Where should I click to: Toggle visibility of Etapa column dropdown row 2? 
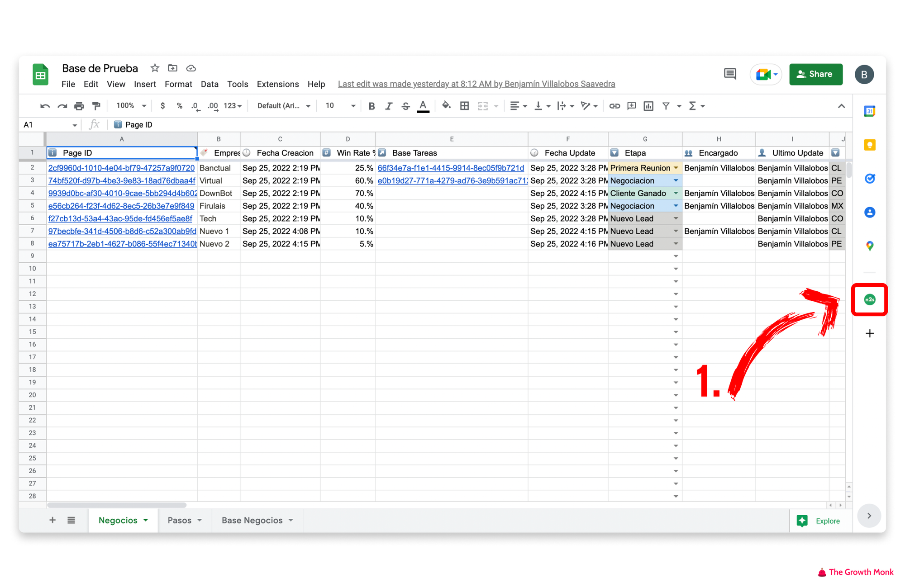[x=676, y=167]
